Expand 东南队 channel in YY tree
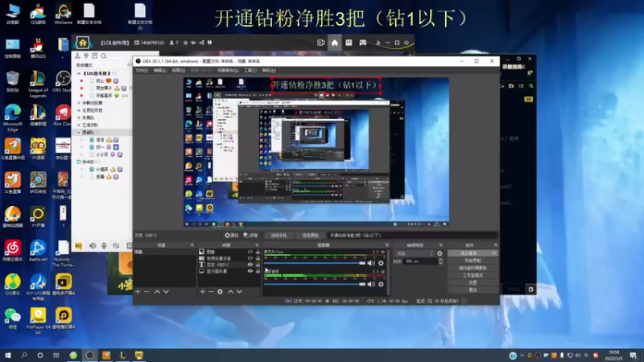This screenshot has width=644, height=362. 79,117
